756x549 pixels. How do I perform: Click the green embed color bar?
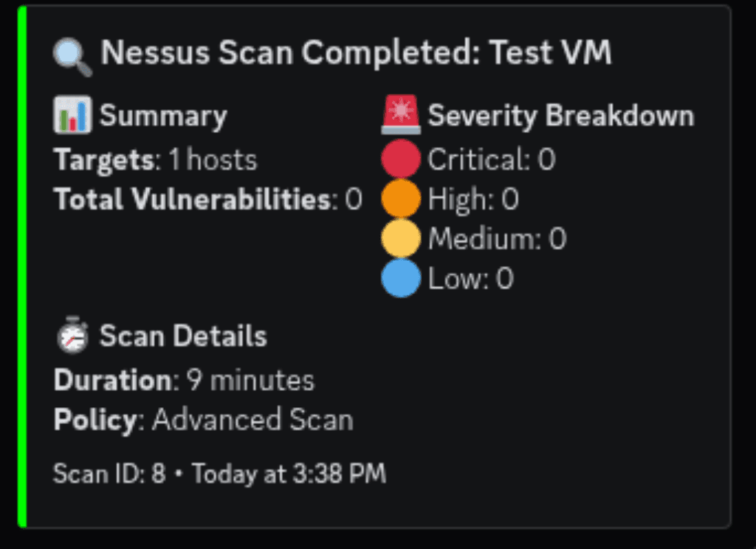tap(22, 266)
